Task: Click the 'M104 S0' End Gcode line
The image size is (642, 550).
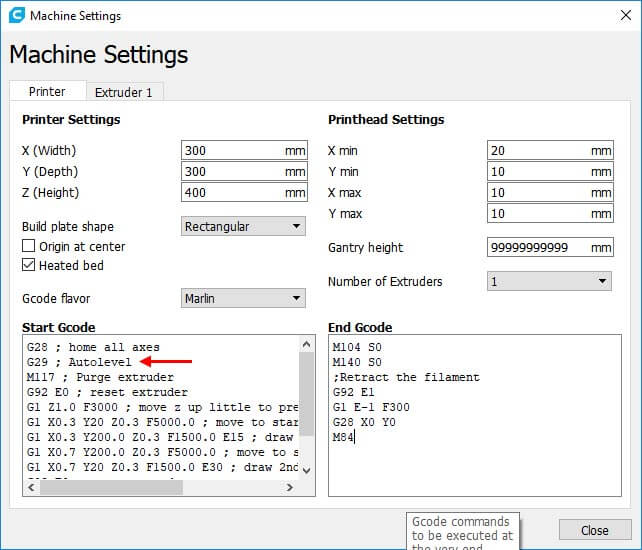Action: click(x=357, y=347)
